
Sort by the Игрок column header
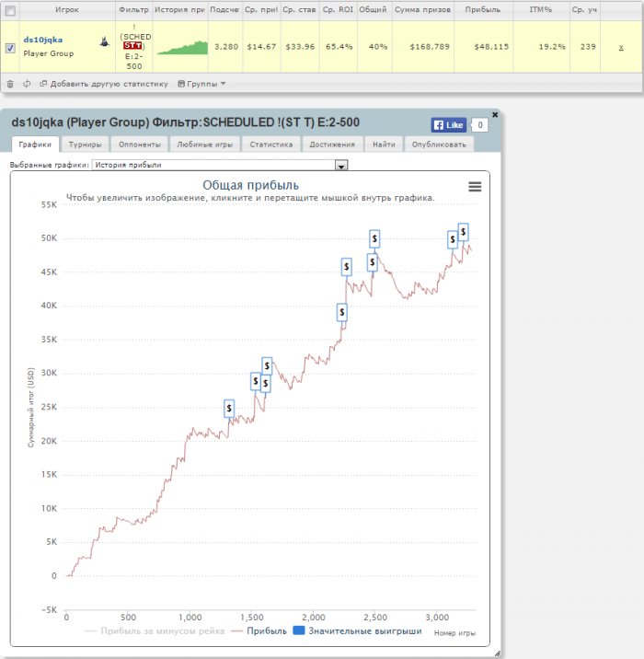pyautogui.click(x=67, y=10)
